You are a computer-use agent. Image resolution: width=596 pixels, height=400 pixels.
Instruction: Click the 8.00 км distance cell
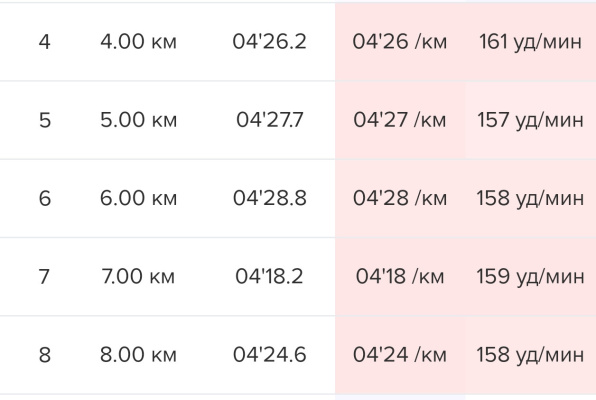pos(138,355)
